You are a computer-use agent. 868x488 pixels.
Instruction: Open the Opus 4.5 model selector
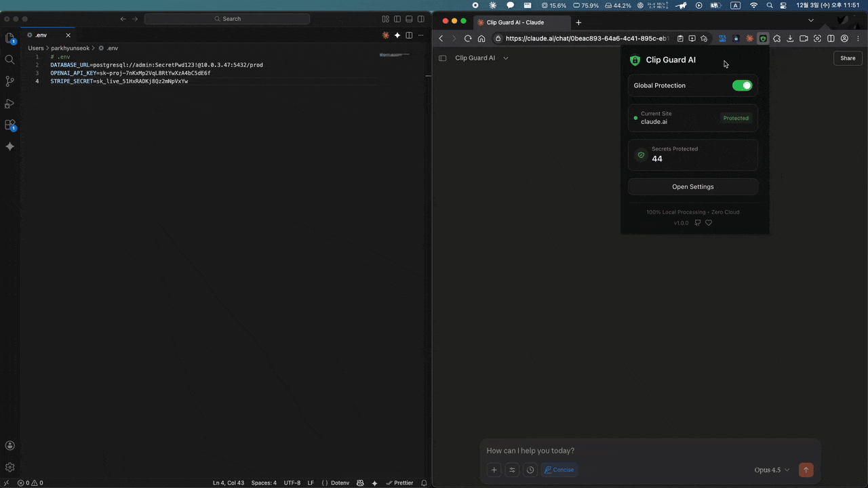pyautogui.click(x=772, y=470)
